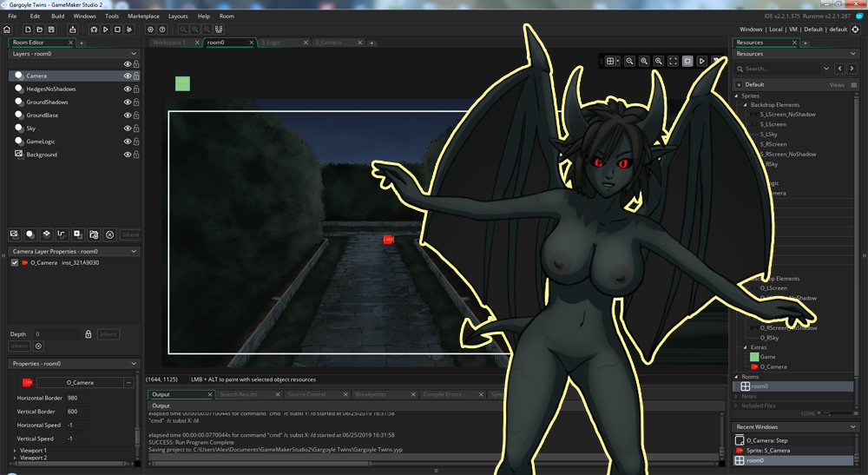Screen dimensions: 868x475
Task: Clean the project with broom icon
Action: pyautogui.click(x=129, y=30)
